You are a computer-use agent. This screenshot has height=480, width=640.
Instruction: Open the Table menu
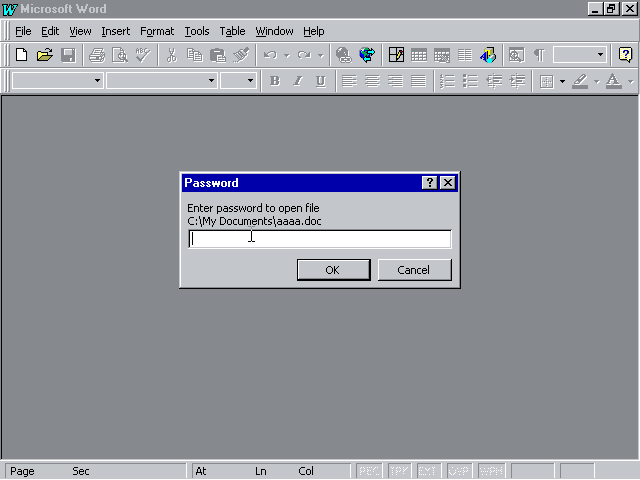click(232, 31)
